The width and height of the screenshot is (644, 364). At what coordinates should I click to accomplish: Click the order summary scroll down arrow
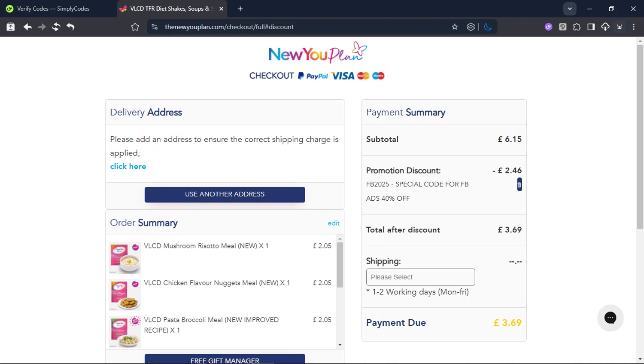click(x=340, y=345)
